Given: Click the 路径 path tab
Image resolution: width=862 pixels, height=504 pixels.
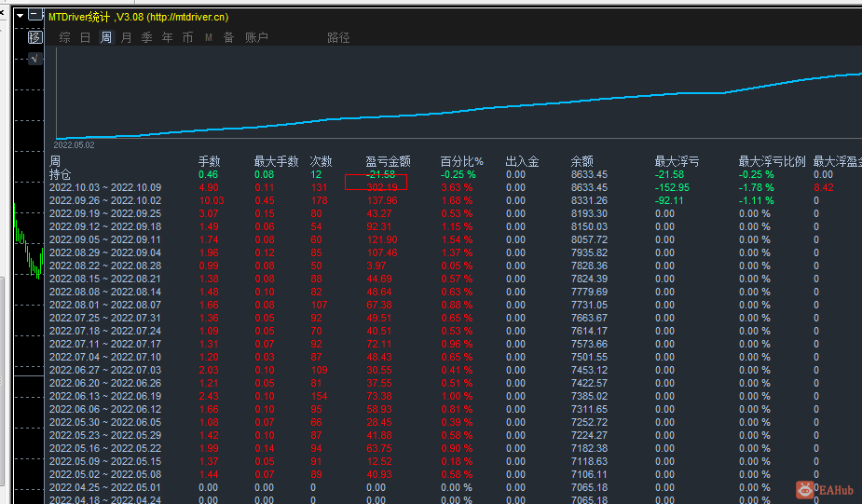Looking at the screenshot, I should pos(338,37).
